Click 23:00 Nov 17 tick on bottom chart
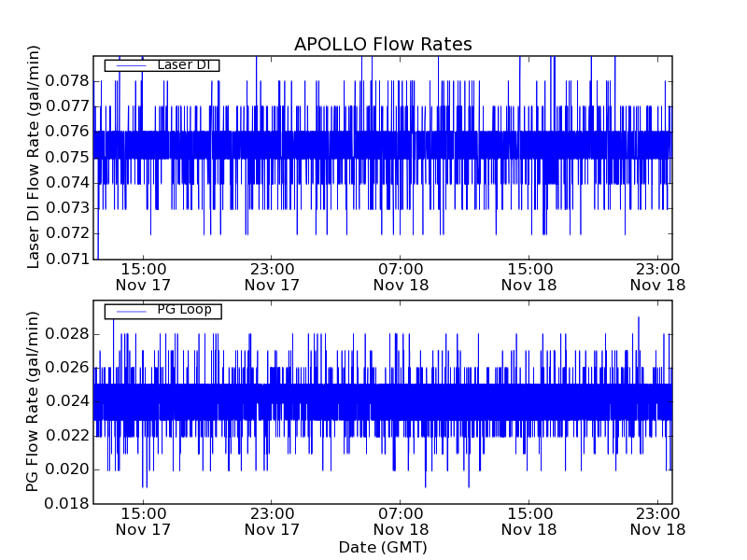This screenshot has width=747, height=560. [272, 521]
